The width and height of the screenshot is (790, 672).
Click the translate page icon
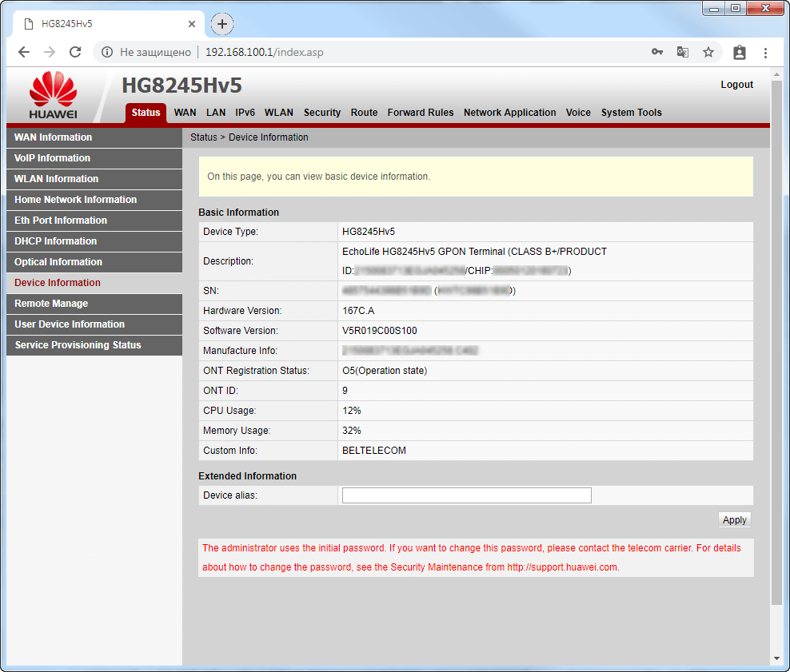point(682,52)
